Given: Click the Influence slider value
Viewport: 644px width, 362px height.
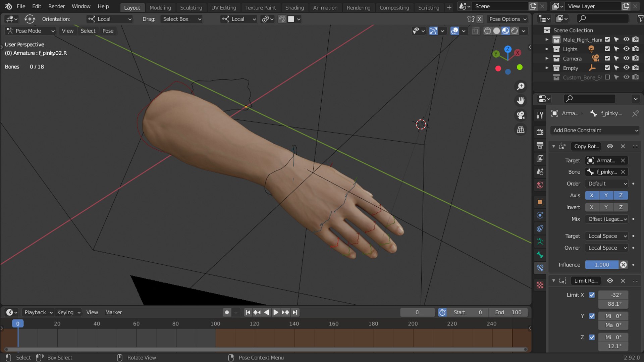Looking at the screenshot, I should coord(602,265).
